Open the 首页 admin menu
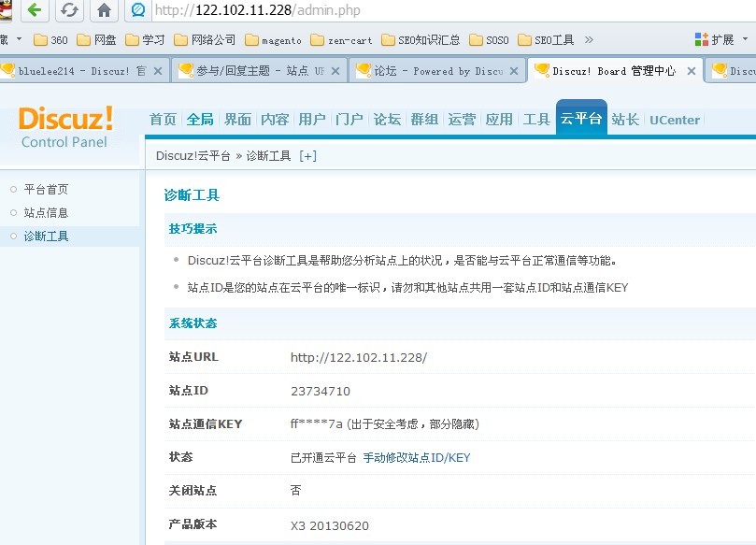The width and height of the screenshot is (756, 545). 163,119
